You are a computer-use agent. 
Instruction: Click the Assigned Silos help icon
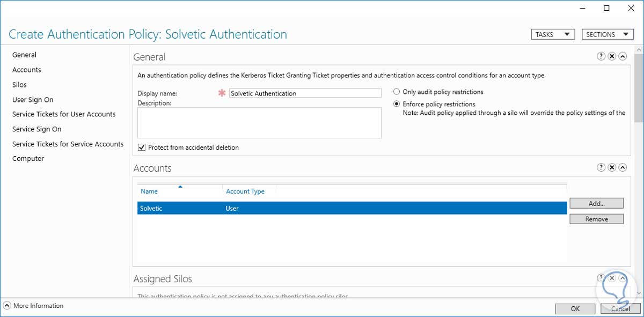click(x=601, y=278)
